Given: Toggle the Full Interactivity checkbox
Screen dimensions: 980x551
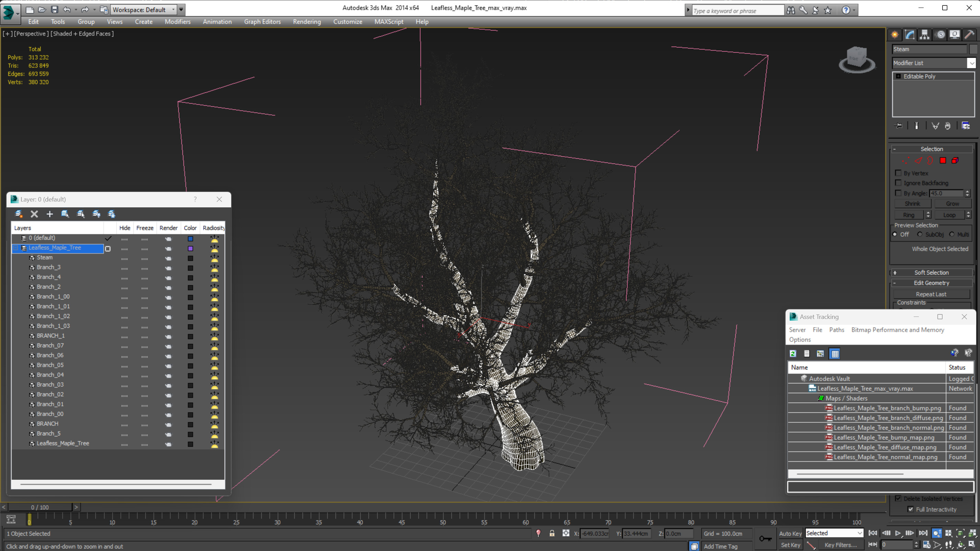Looking at the screenshot, I should click(x=910, y=509).
